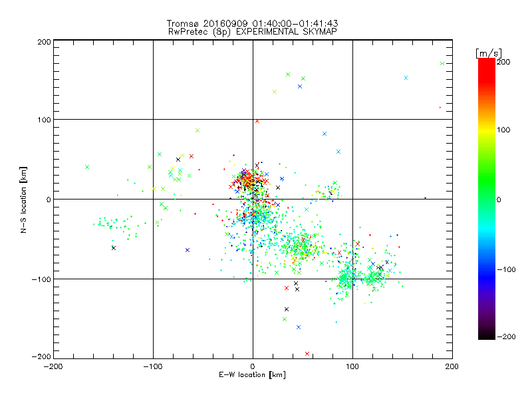Screen dimensions: 532x399
Task: Click the x-axis tick label '-200'
Action: (53, 366)
